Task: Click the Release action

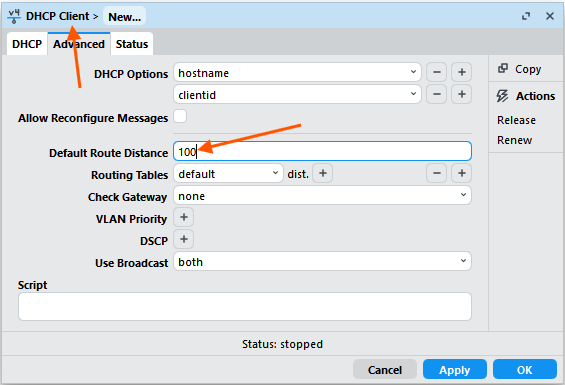Action: click(516, 120)
